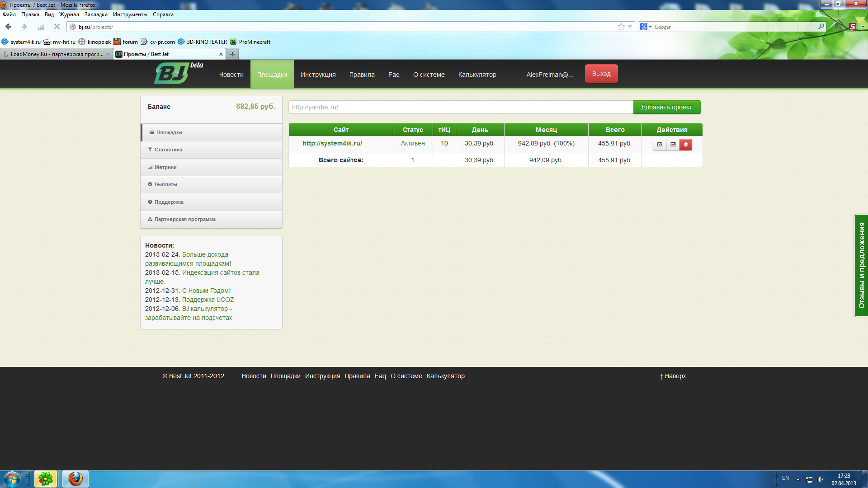Image resolution: width=868 pixels, height=488 pixels.
Task: Click the Firefox icon in the taskbar
Action: coord(75,479)
